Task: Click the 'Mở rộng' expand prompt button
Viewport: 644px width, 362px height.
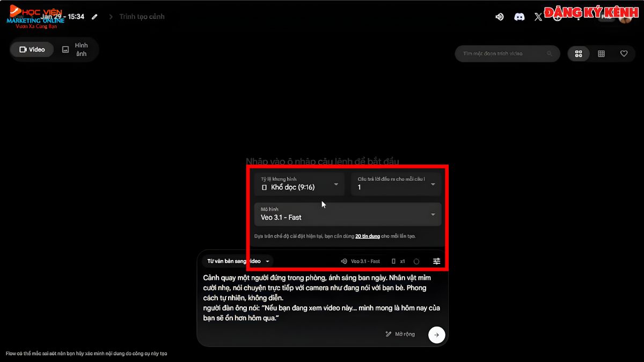Action: pos(400,334)
